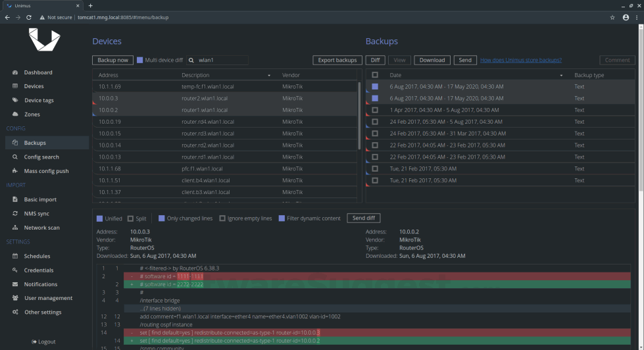Click the Device tags icon
644x350 pixels.
coord(15,100)
